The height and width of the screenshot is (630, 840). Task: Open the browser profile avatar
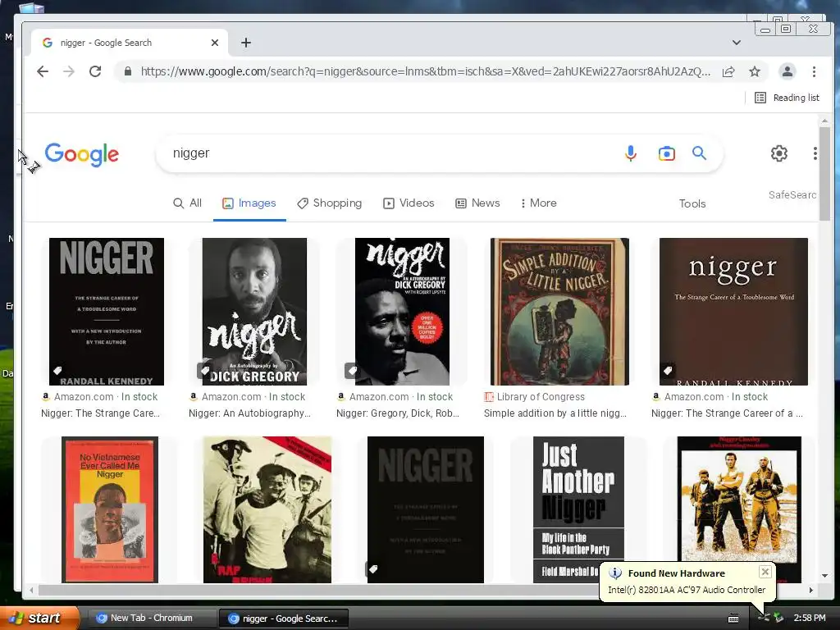[x=787, y=71]
